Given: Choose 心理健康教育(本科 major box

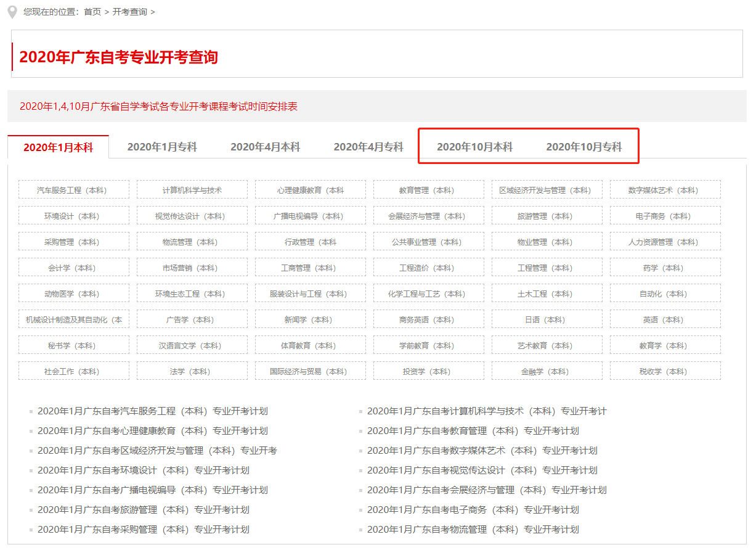Looking at the screenshot, I should click(x=311, y=190).
